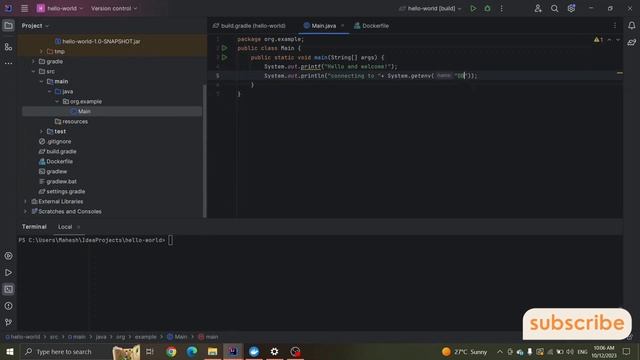This screenshot has height=360, width=640.
Task: Select gradlew.bat file
Action: (58, 182)
